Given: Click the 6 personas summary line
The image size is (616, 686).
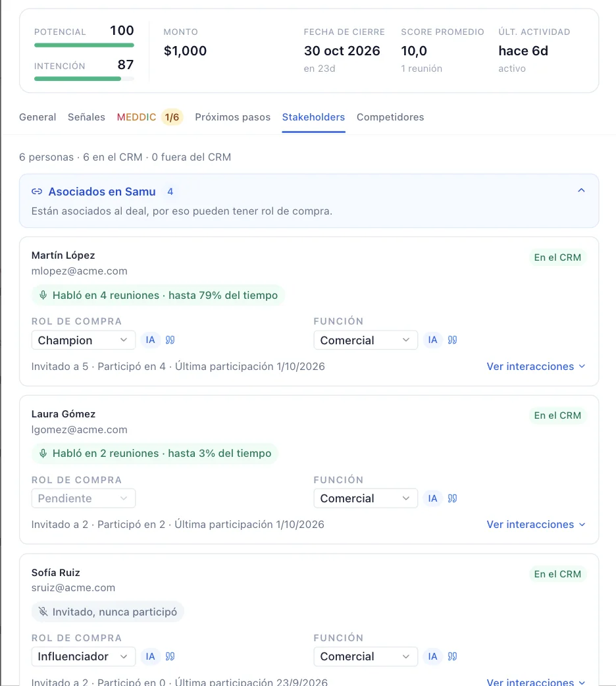Looking at the screenshot, I should coord(124,157).
